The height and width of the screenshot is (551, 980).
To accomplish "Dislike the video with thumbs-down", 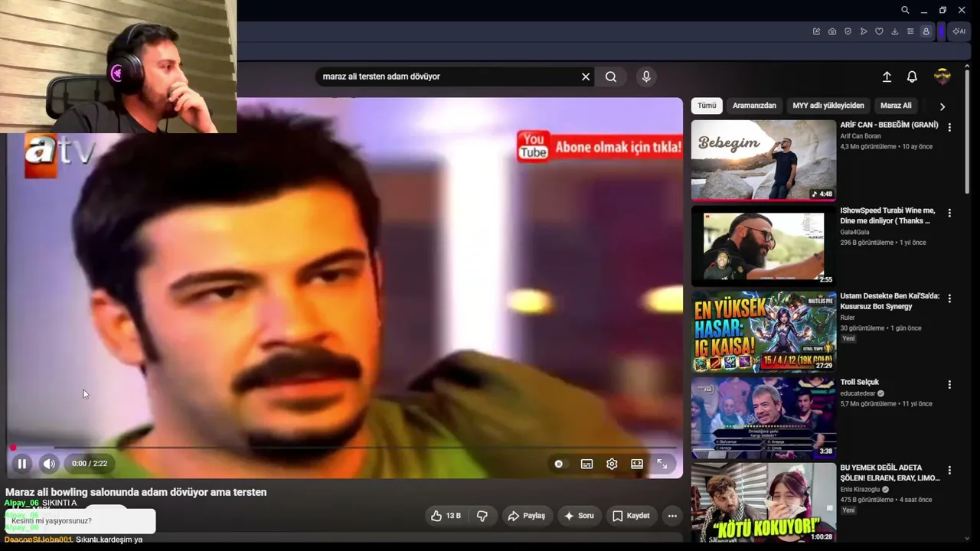I will 482,516.
